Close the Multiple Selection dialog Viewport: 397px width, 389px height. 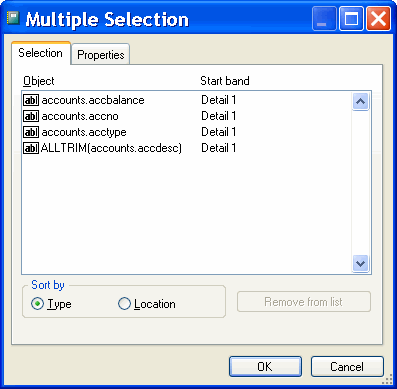[378, 19]
